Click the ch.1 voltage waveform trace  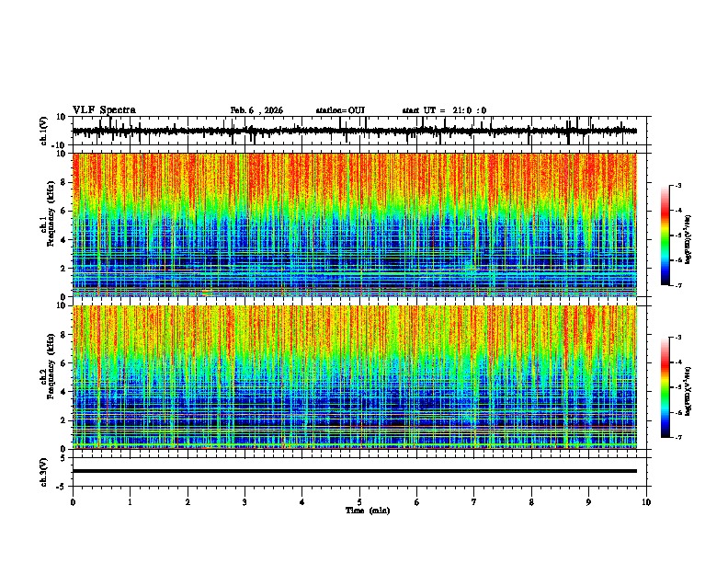coord(355,131)
